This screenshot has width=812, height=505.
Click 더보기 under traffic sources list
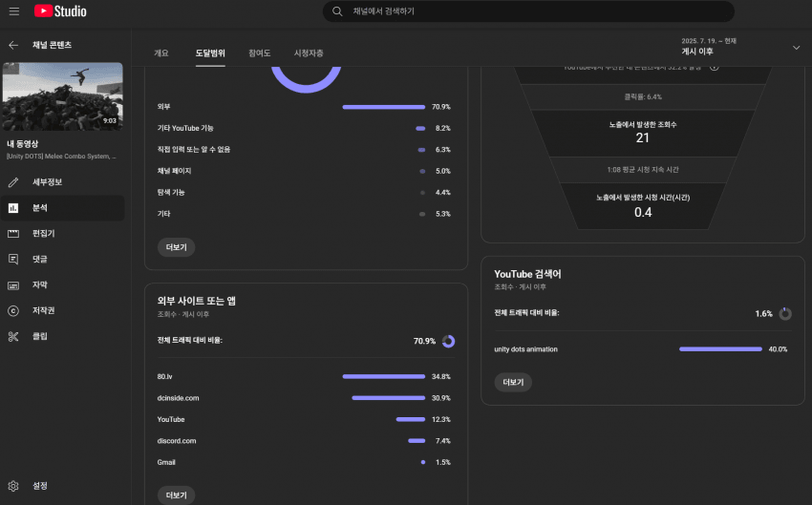tap(176, 247)
